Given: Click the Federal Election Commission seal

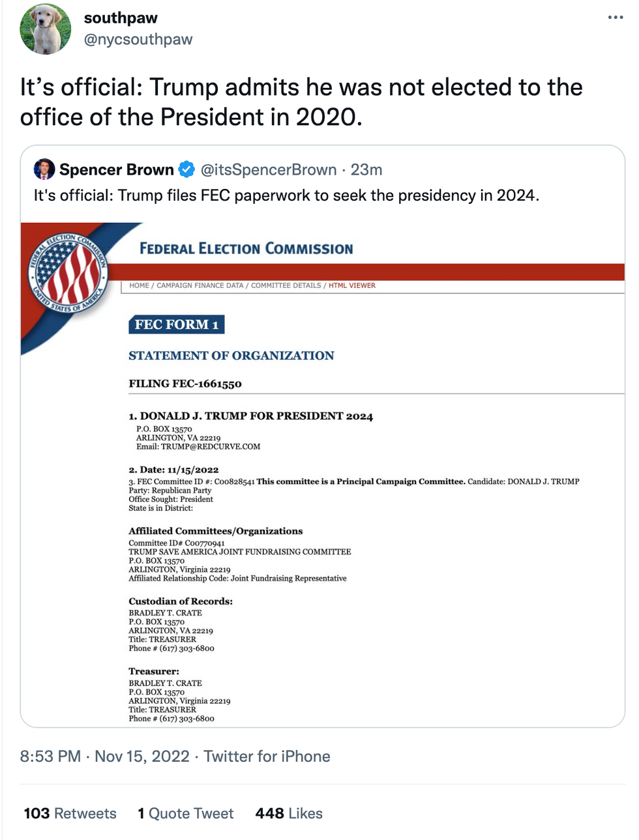Looking at the screenshot, I should tap(68, 272).
